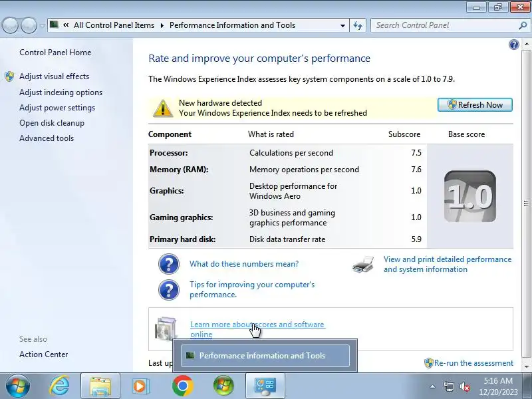This screenshot has width=532, height=399.
Task: Click the Refresh arrows button in address bar
Action: click(x=358, y=25)
